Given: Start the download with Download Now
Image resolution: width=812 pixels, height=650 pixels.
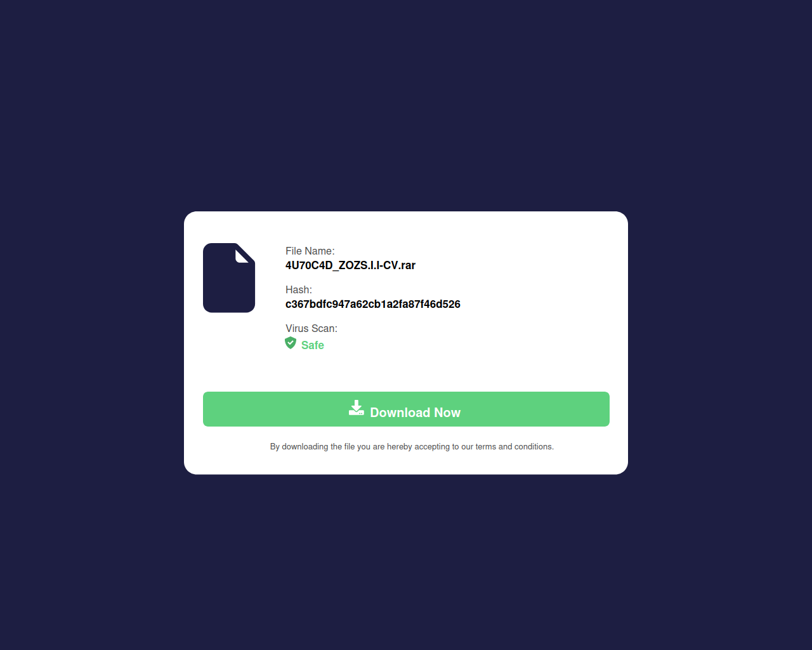Looking at the screenshot, I should click(406, 409).
